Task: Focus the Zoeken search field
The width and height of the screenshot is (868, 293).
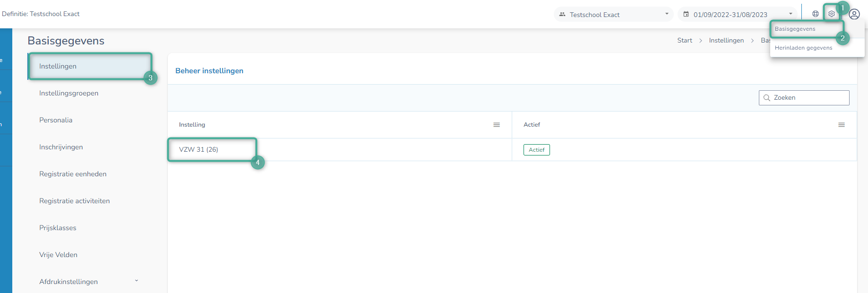Action: pyautogui.click(x=809, y=98)
